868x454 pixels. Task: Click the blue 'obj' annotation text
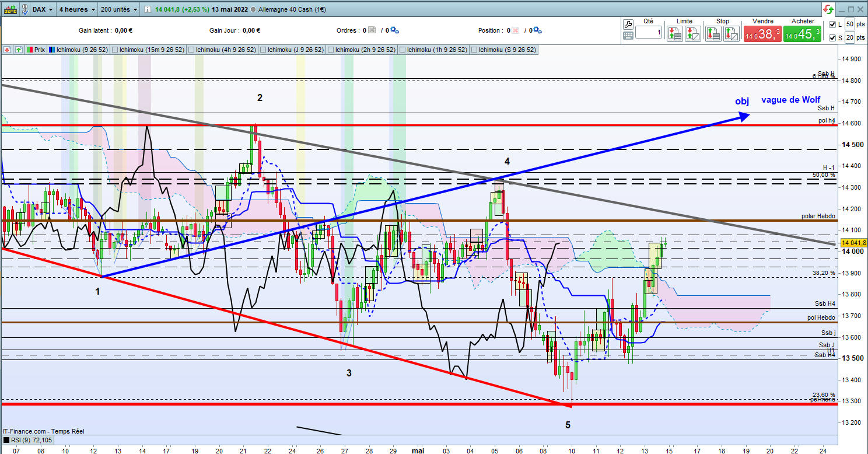tap(741, 102)
